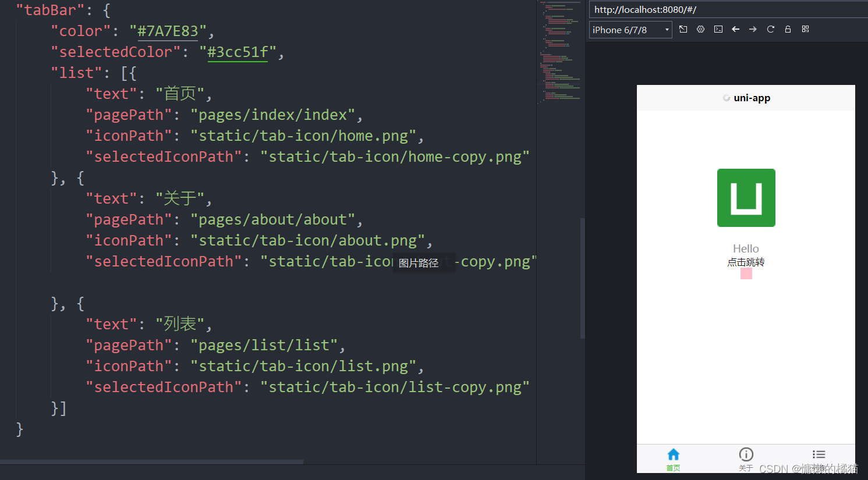Screen dimensions: 868x480
Task: Click the green uni-app logo image
Action: pos(746,198)
